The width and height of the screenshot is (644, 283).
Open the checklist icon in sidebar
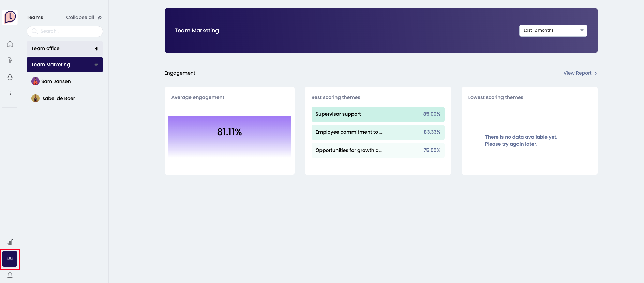point(10,93)
